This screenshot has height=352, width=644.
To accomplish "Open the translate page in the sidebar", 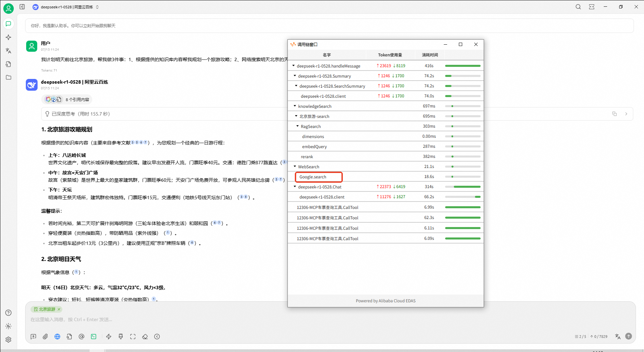I will pyautogui.click(x=8, y=51).
